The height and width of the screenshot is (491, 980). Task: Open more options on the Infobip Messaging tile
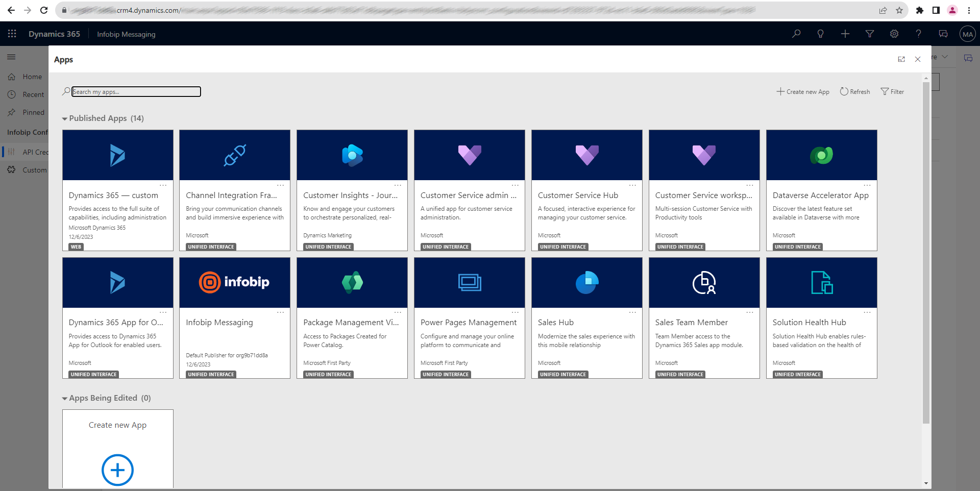point(281,312)
